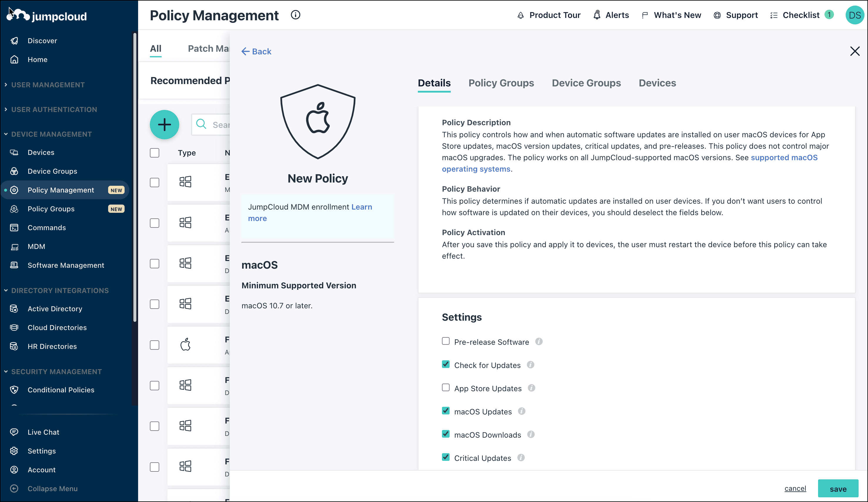Select the All policies tab
The image size is (868, 502).
(x=156, y=48)
